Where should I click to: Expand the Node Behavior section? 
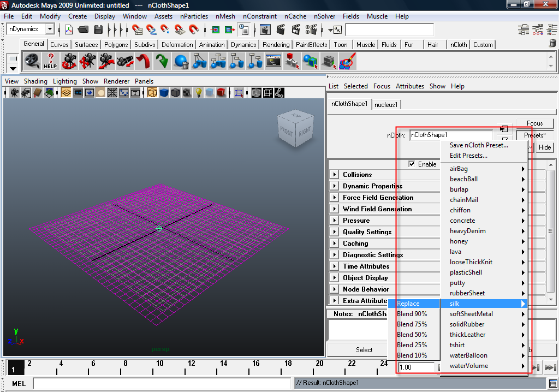334,289
